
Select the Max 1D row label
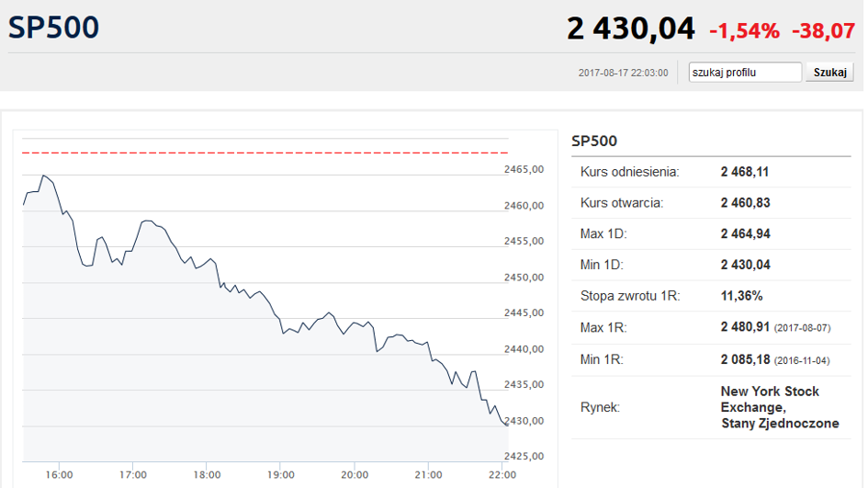603,234
